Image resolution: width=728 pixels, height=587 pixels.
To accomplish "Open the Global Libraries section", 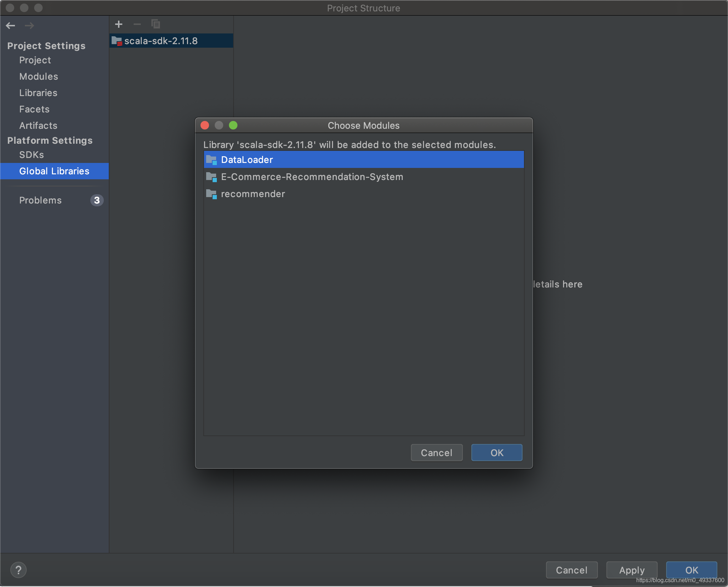I will [x=54, y=171].
